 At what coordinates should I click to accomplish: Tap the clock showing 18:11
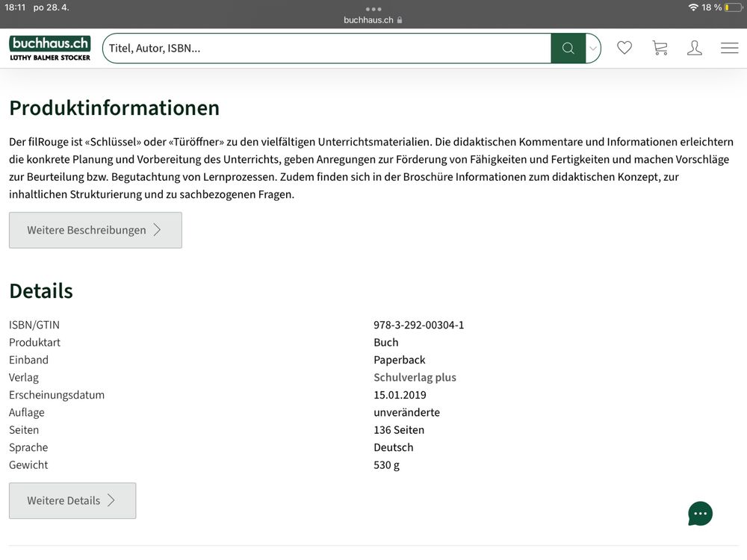point(15,7)
